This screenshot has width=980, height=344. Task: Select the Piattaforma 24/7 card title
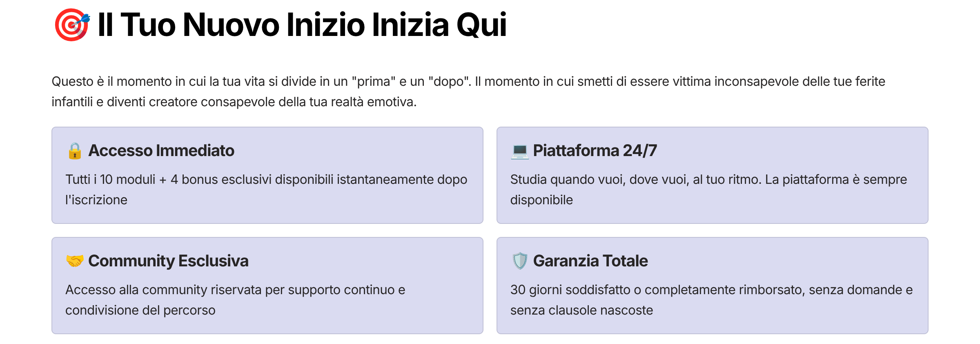point(595,151)
